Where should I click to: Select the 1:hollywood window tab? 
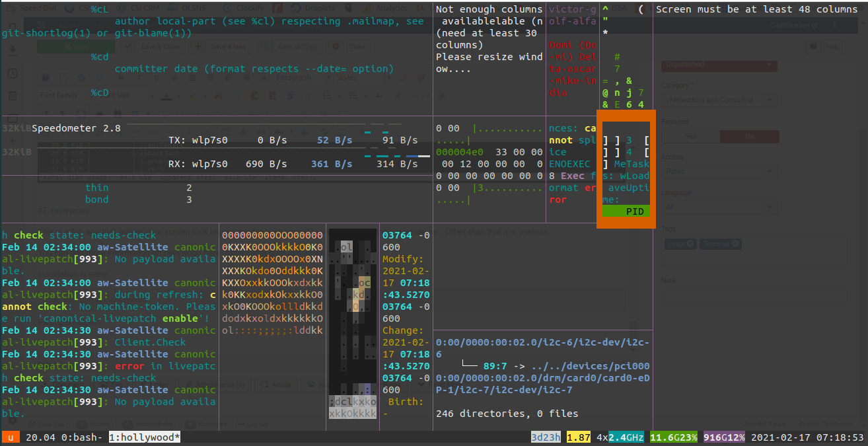145,437
